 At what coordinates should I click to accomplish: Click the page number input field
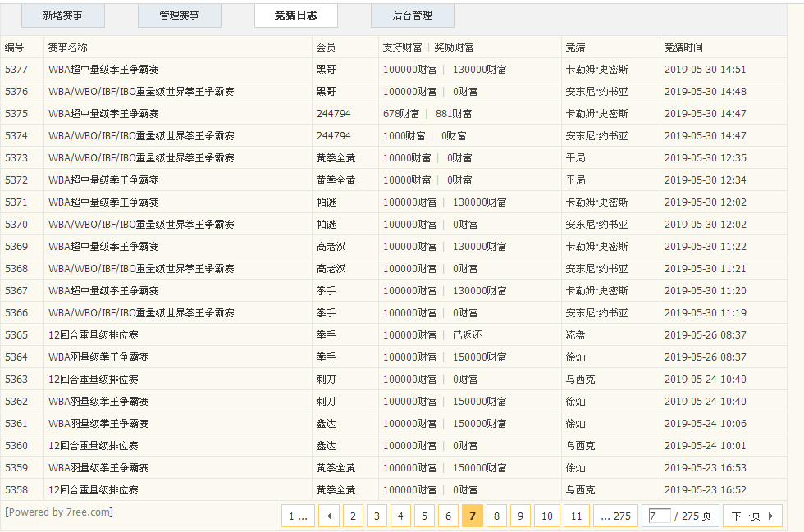pyautogui.click(x=660, y=516)
